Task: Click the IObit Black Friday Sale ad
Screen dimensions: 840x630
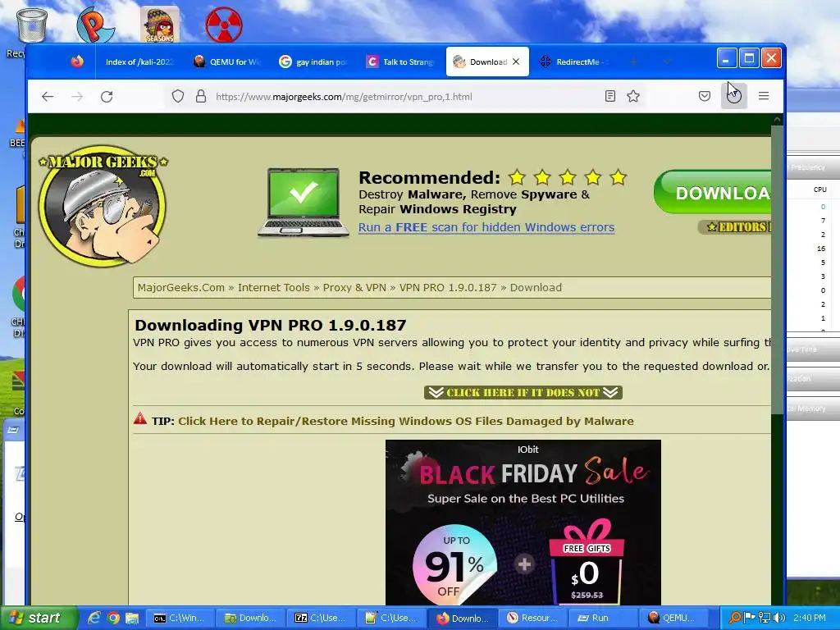Action: pos(523,523)
